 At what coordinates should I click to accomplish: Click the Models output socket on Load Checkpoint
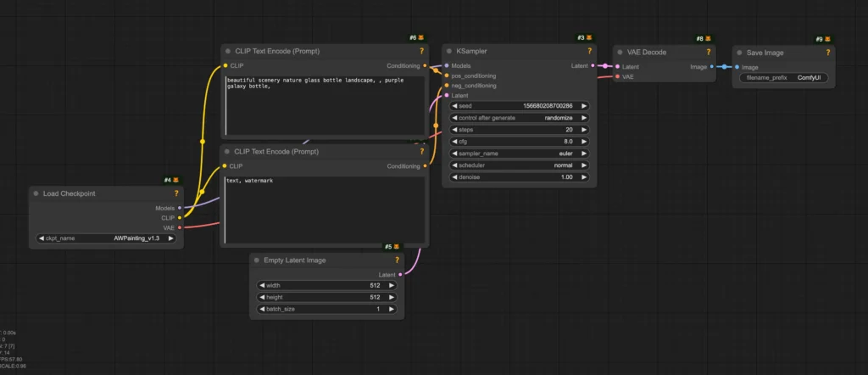(180, 208)
